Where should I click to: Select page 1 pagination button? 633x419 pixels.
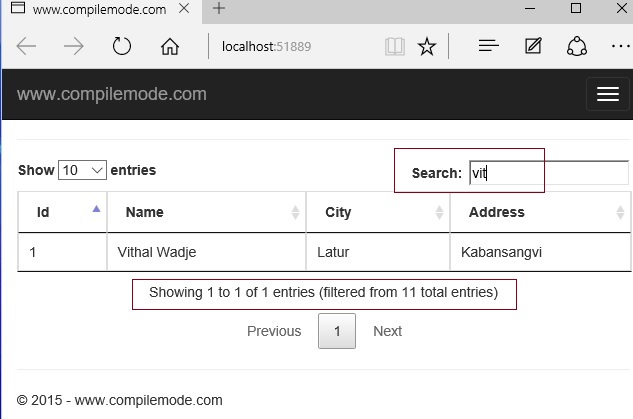pos(337,331)
